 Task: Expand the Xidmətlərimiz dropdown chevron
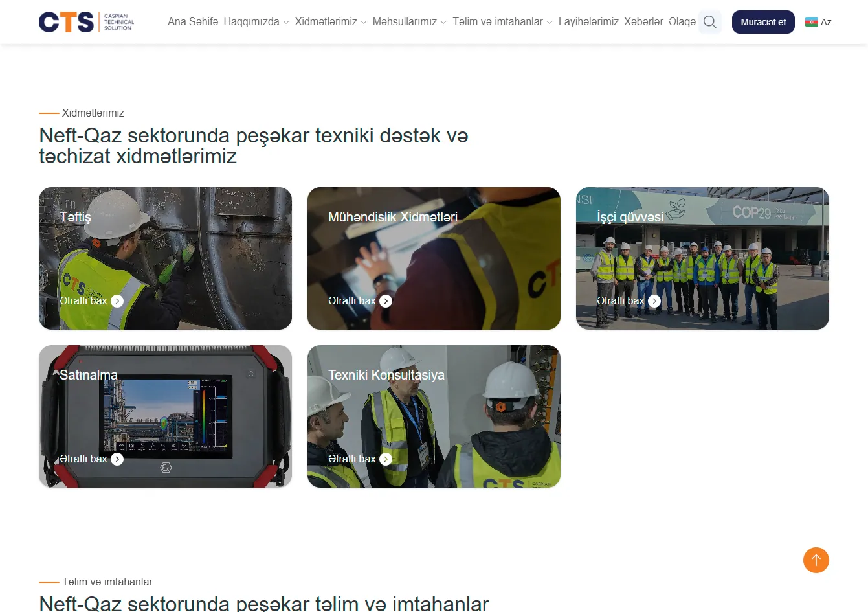pos(364,23)
